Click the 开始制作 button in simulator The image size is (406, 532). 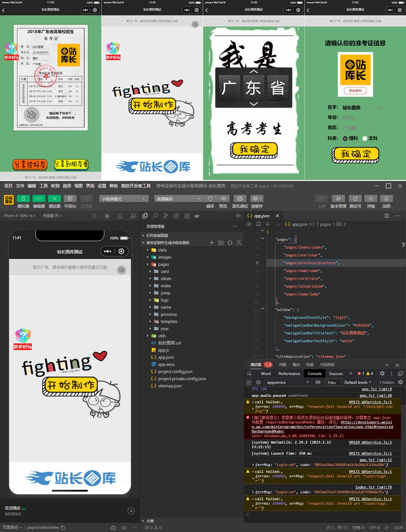point(71,385)
